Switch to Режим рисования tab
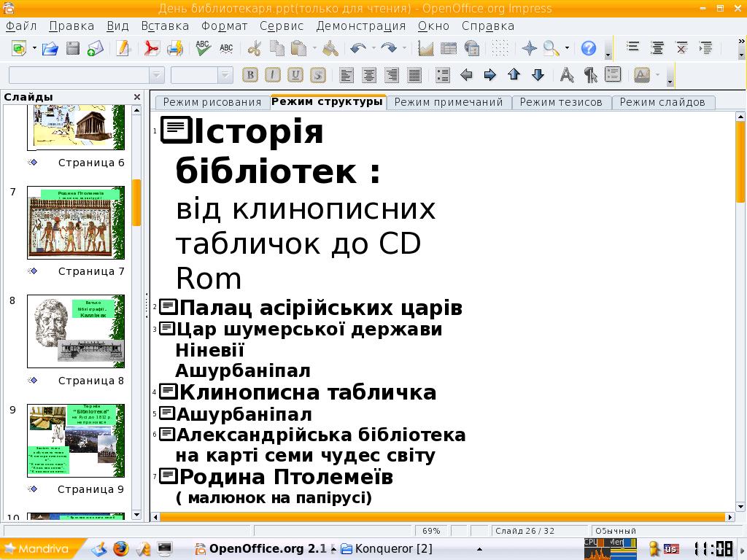 (x=212, y=102)
